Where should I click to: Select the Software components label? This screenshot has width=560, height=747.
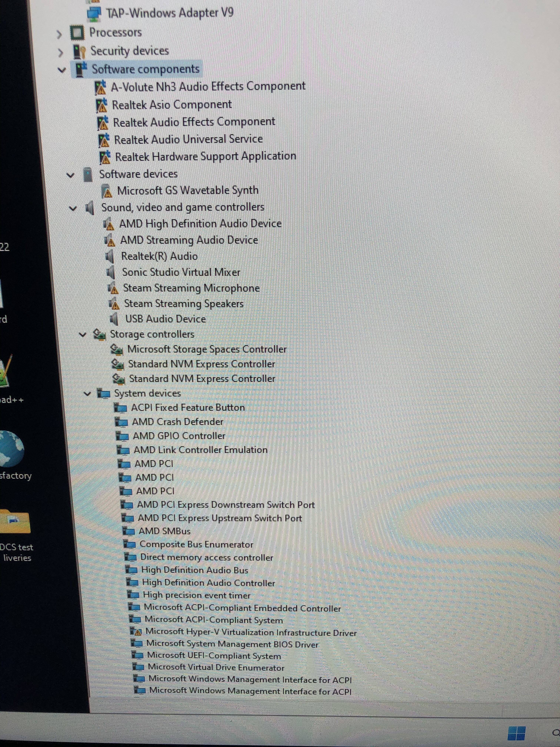click(x=146, y=69)
